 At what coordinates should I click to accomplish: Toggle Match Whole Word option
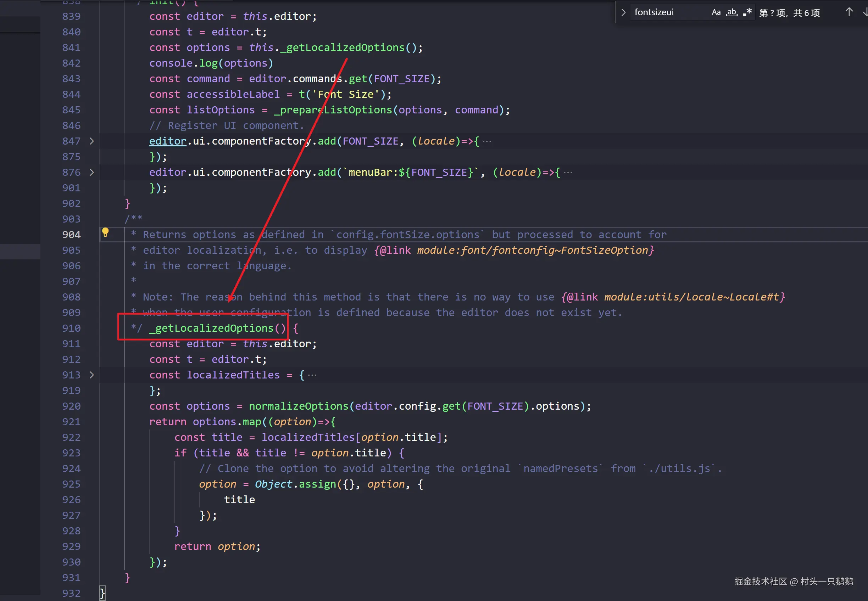tap(731, 12)
